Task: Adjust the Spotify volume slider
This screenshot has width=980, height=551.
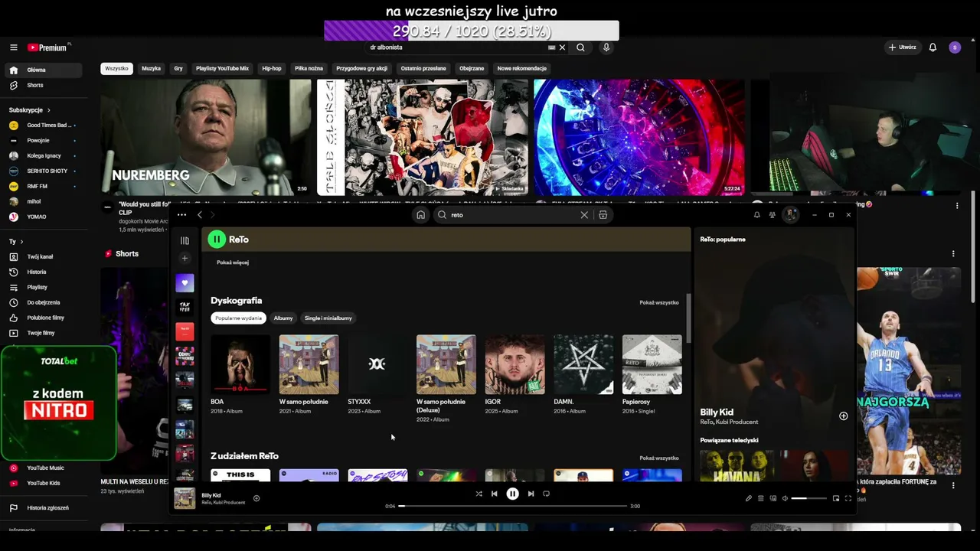Action: point(808,498)
